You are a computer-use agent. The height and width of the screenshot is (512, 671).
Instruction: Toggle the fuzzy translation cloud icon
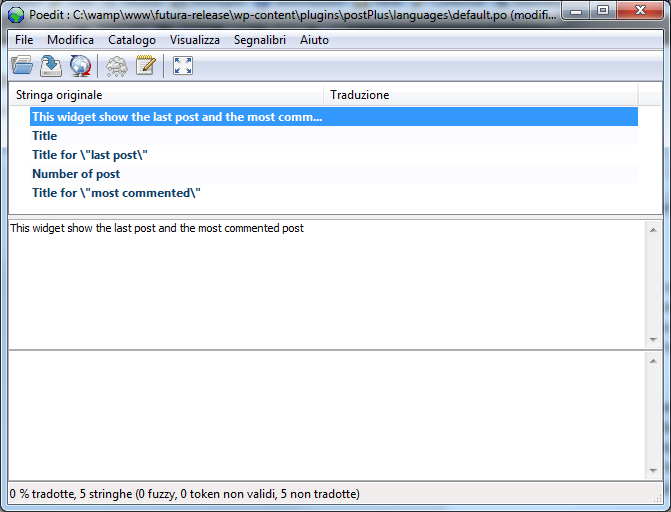pyautogui.click(x=116, y=66)
